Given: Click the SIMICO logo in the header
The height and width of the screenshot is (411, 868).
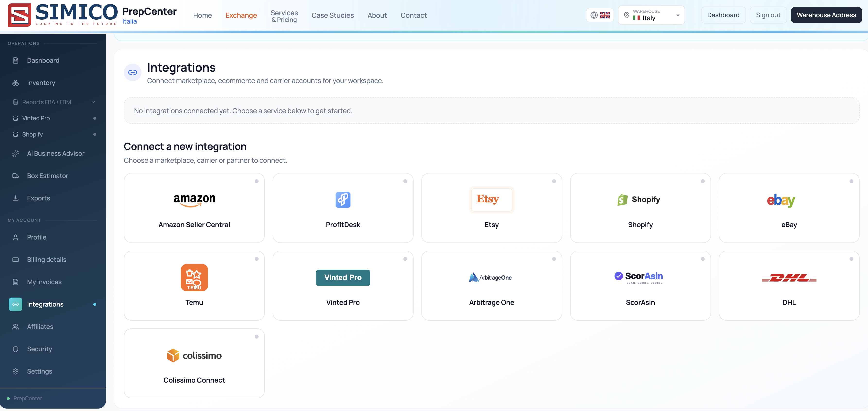Looking at the screenshot, I should 63,15.
